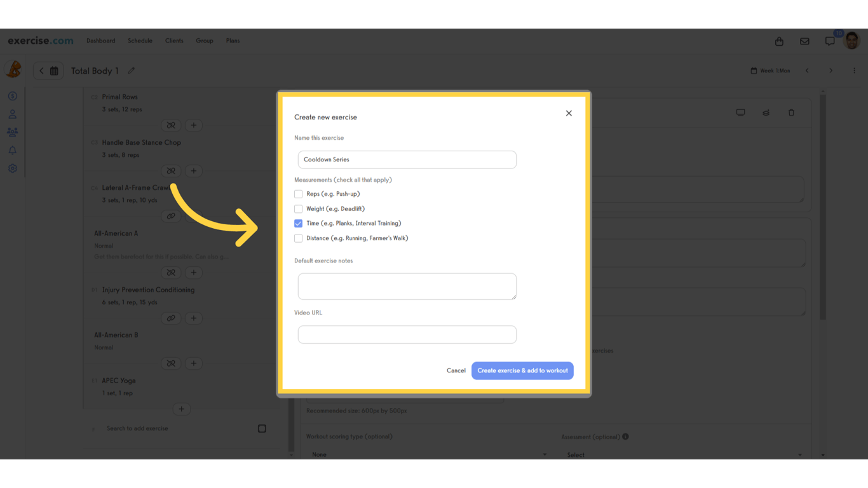Viewport: 868px width, 488px height.
Task: Open the payments section in the sidebar
Action: click(x=12, y=95)
